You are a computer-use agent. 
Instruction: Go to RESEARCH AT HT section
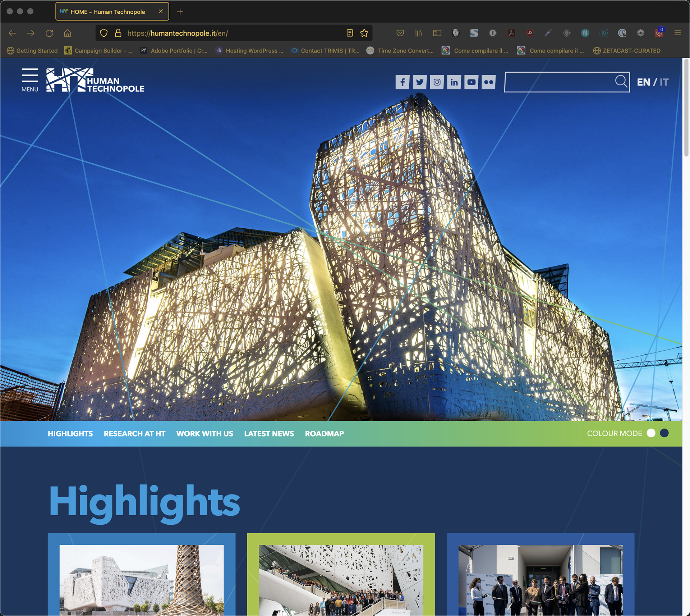[135, 434]
